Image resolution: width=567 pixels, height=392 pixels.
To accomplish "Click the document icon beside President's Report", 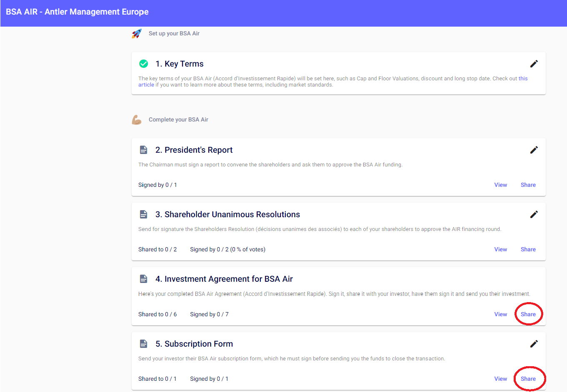I will 143,150.
